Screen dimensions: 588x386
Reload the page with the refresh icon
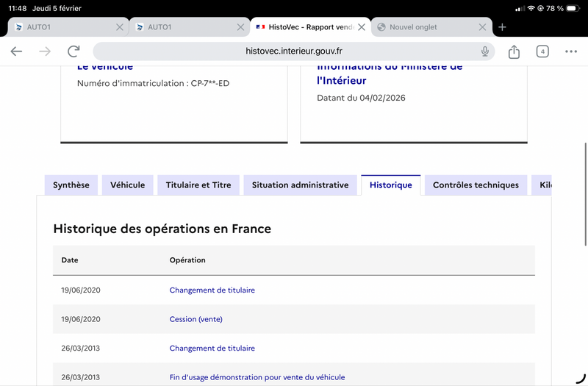pos(73,51)
